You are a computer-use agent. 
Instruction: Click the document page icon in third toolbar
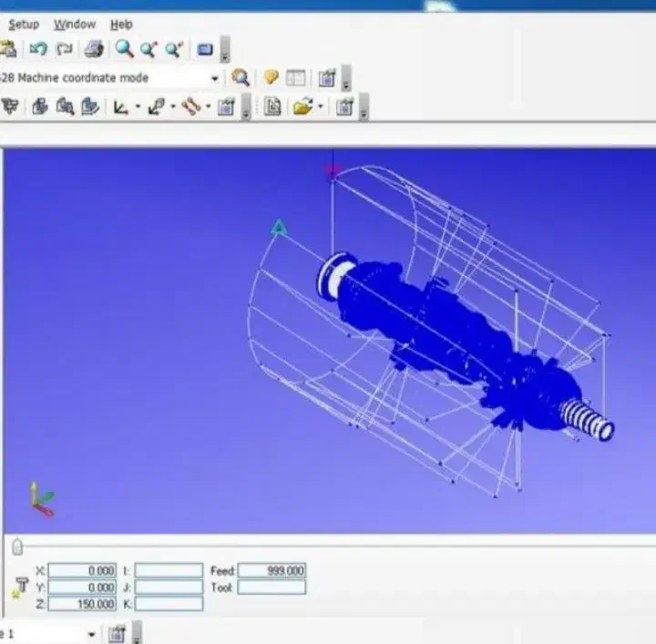[x=272, y=107]
